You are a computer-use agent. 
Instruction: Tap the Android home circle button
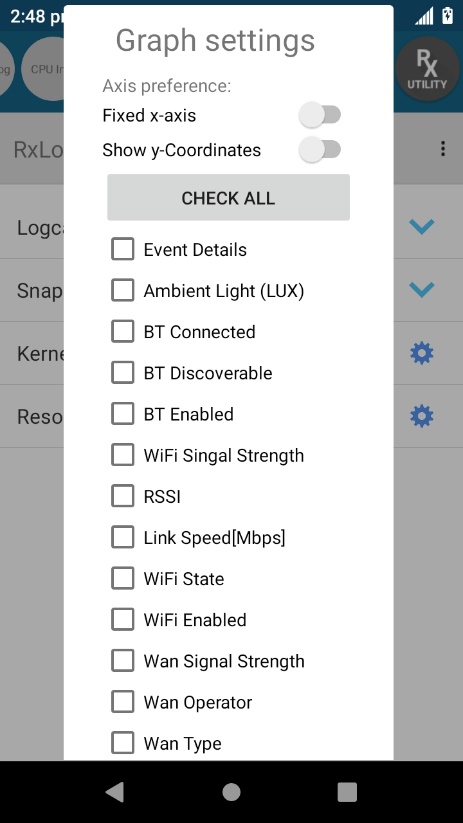(231, 792)
